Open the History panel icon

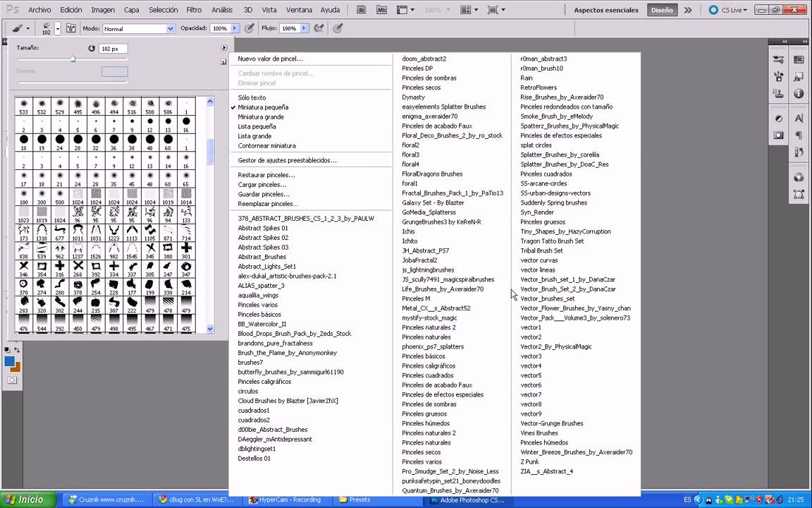(799, 152)
